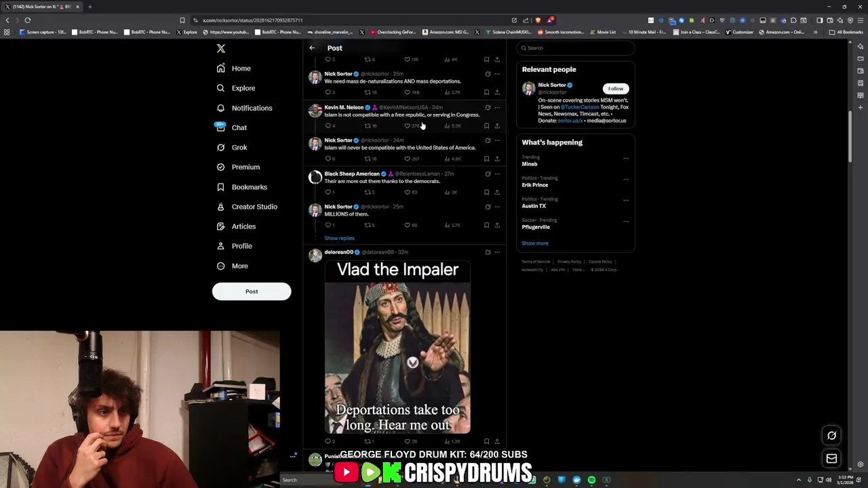Viewport: 868px width, 488px height.
Task: Open more menu on "mass de-naturalizations" post
Action: (x=497, y=75)
